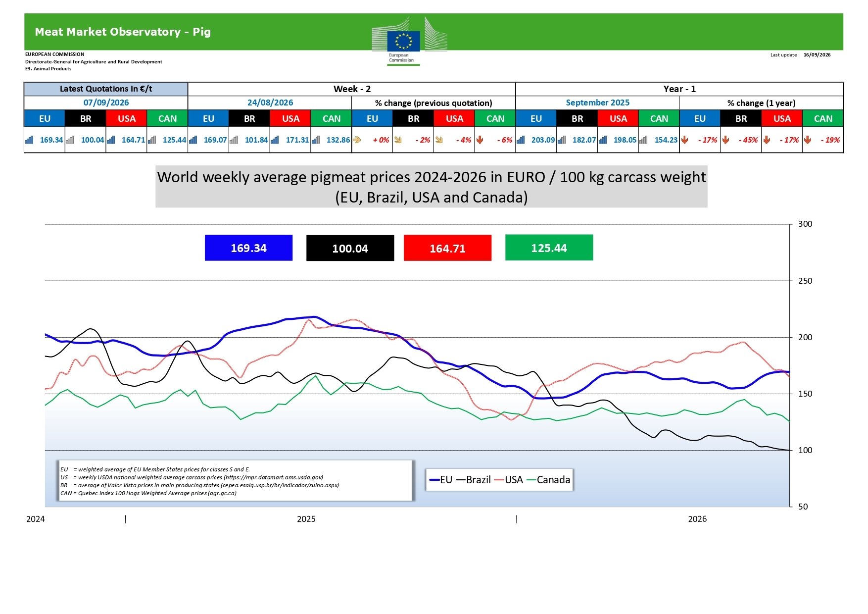Click the red 164.71 USA price box
Viewport: 868px width, 614px height.
tap(447, 248)
